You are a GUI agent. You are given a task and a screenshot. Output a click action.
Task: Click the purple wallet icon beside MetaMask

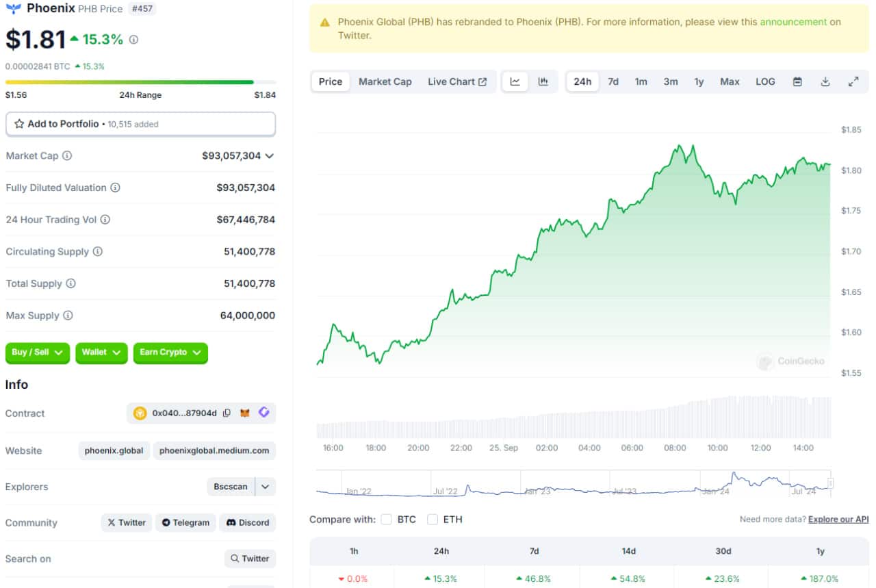tap(264, 413)
